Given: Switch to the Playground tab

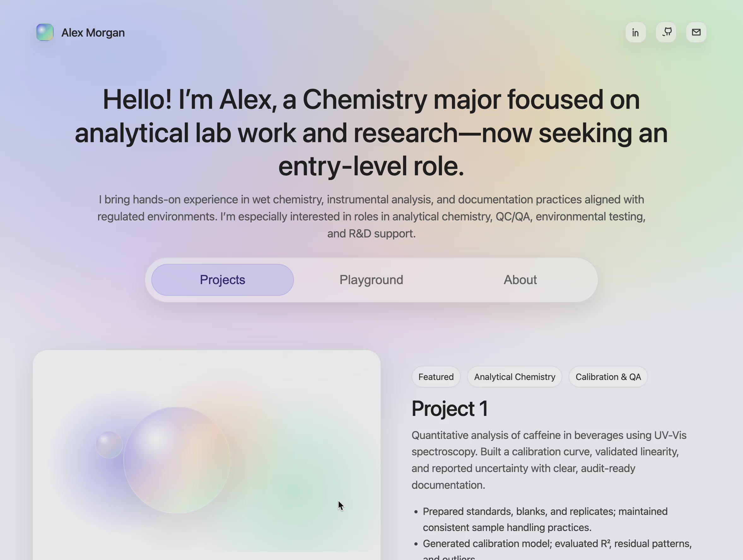Looking at the screenshot, I should (371, 279).
